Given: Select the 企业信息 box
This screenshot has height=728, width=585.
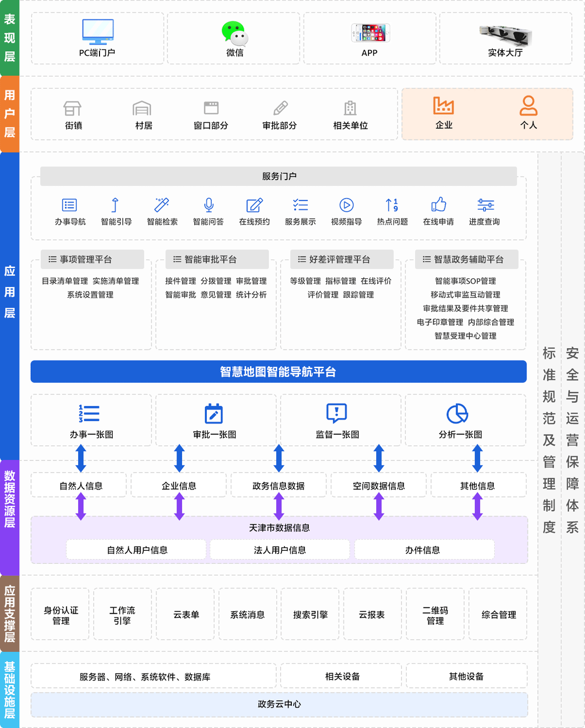Looking at the screenshot, I should (x=179, y=485).
